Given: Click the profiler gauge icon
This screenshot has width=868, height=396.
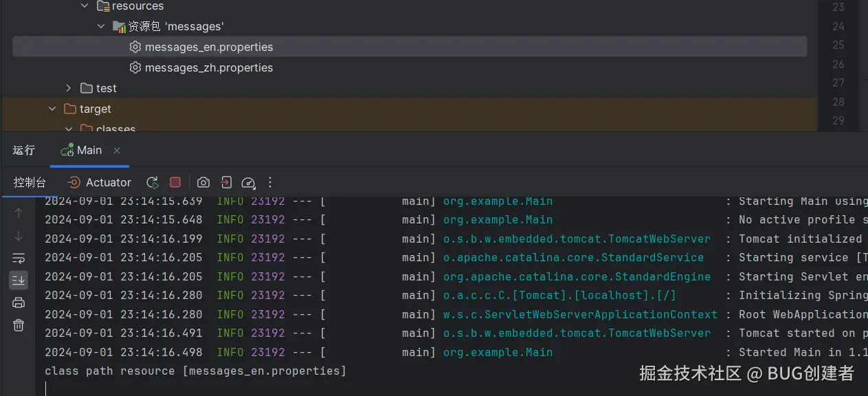Looking at the screenshot, I should point(248,182).
